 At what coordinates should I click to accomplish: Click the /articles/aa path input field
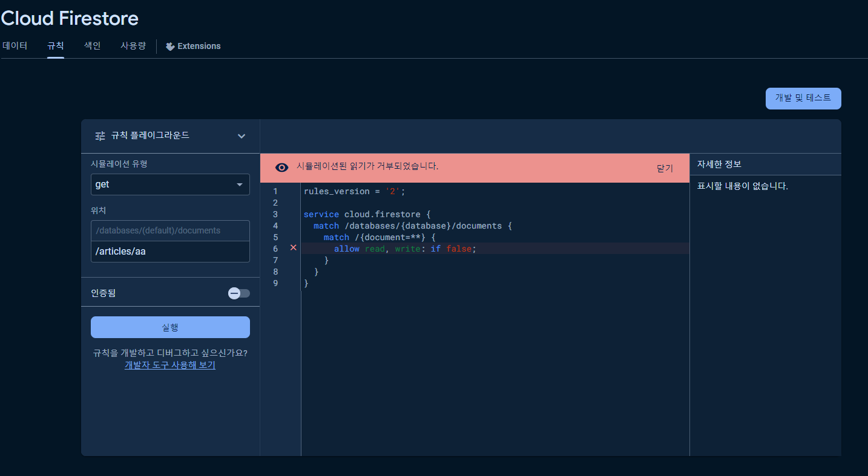(170, 252)
